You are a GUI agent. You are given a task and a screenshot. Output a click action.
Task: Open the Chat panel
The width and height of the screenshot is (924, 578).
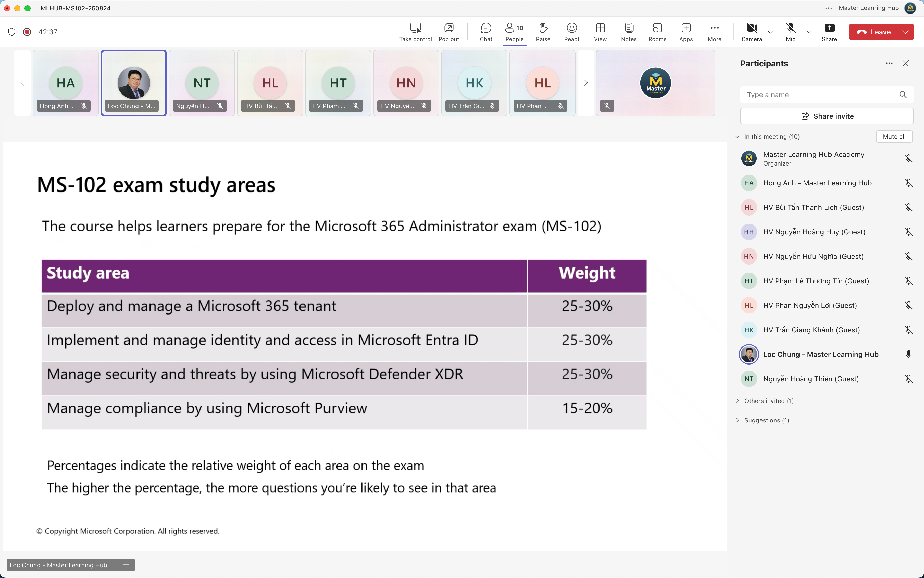486,32
